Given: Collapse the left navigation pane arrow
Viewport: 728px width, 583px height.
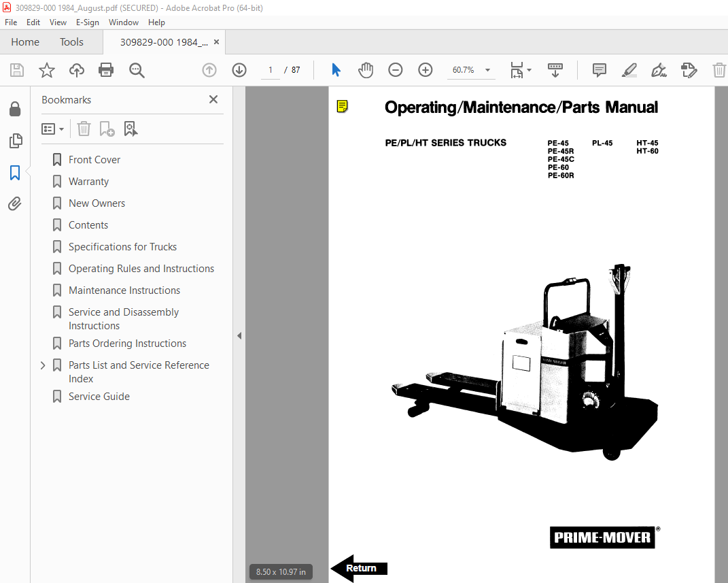Looking at the screenshot, I should pyautogui.click(x=239, y=335).
